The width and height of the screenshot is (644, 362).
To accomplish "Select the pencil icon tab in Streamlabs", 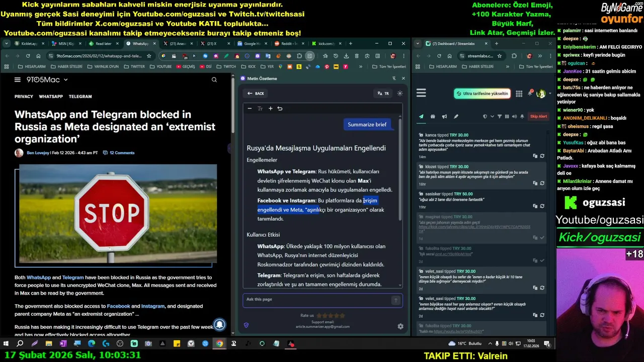I will (x=456, y=117).
